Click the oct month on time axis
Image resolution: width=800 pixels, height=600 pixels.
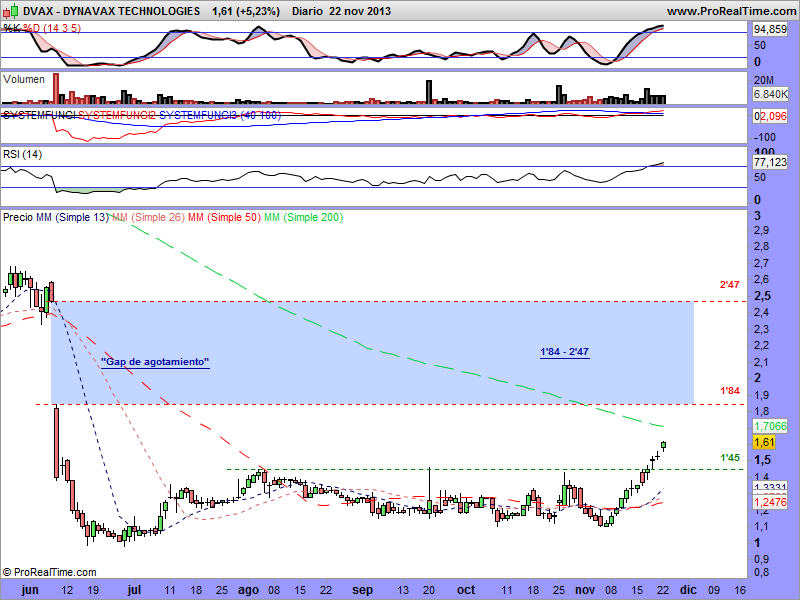click(x=466, y=590)
